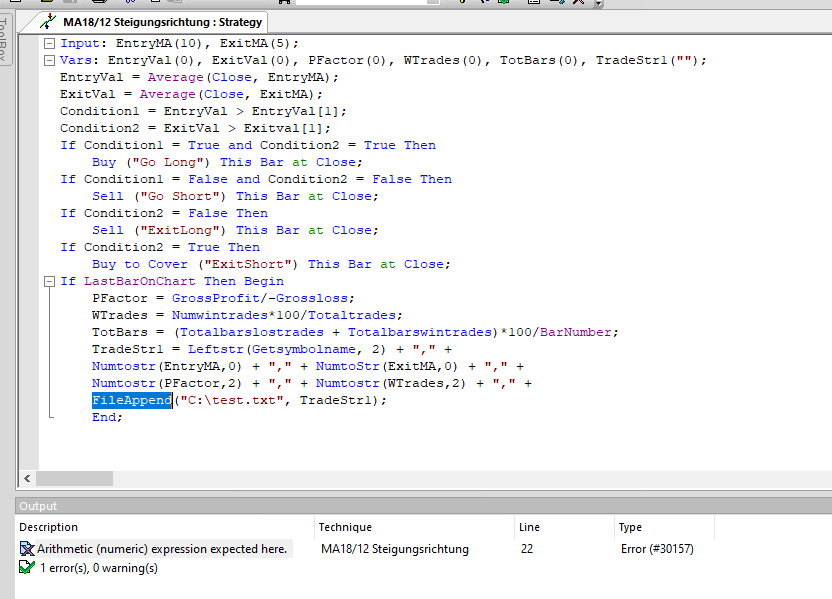The width and height of the screenshot is (832, 599).
Task: Click the '1 error(s), 0 warning(s)' summary
Action: tap(99, 568)
